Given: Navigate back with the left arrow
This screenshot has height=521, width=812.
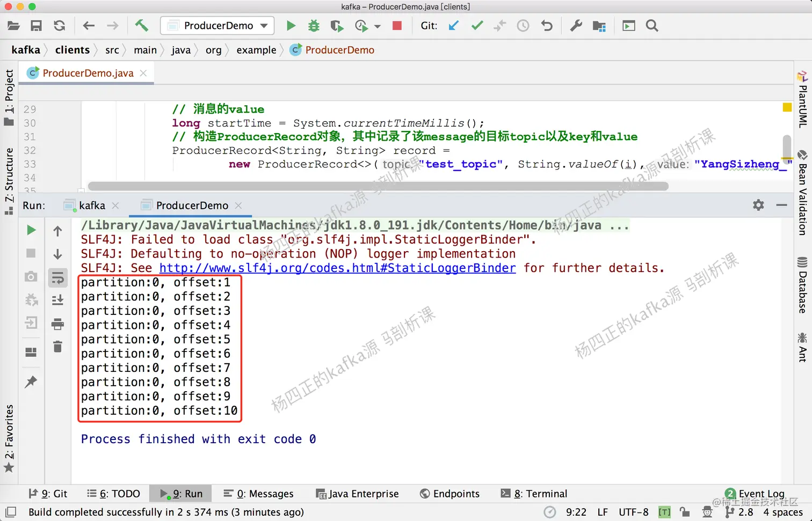Looking at the screenshot, I should (89, 26).
